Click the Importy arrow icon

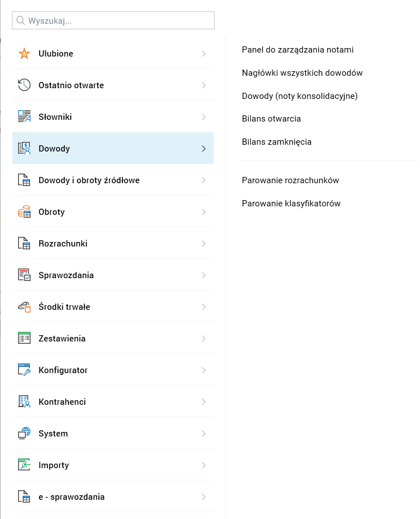coord(24,465)
